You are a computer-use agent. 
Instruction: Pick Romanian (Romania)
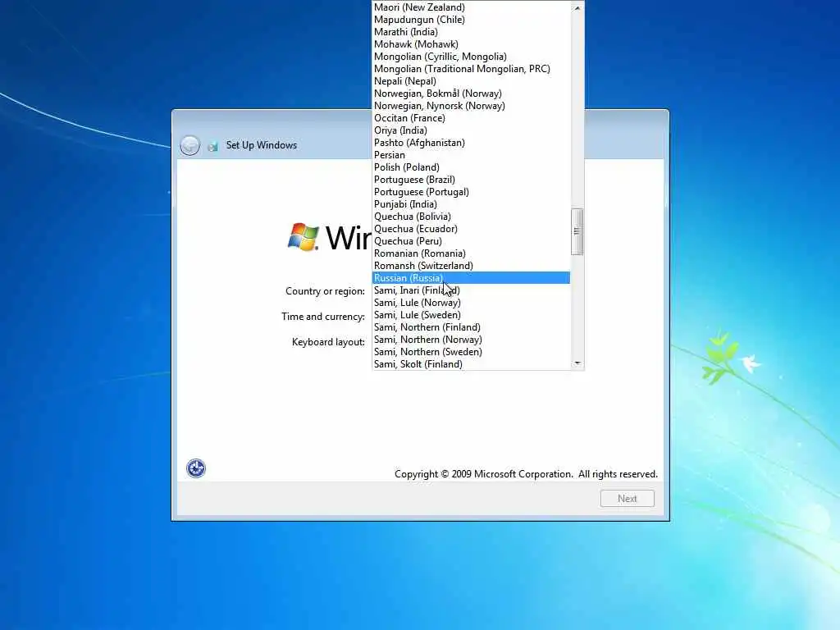(x=471, y=254)
